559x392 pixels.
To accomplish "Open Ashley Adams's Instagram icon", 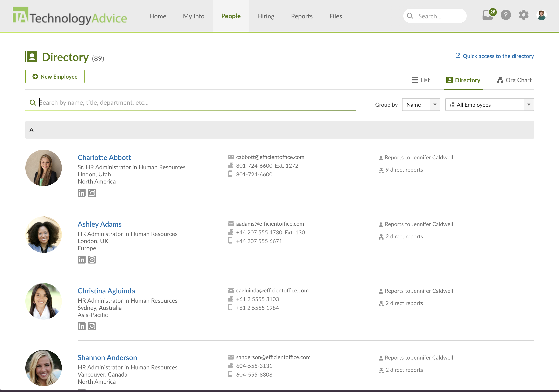I will 92,260.
